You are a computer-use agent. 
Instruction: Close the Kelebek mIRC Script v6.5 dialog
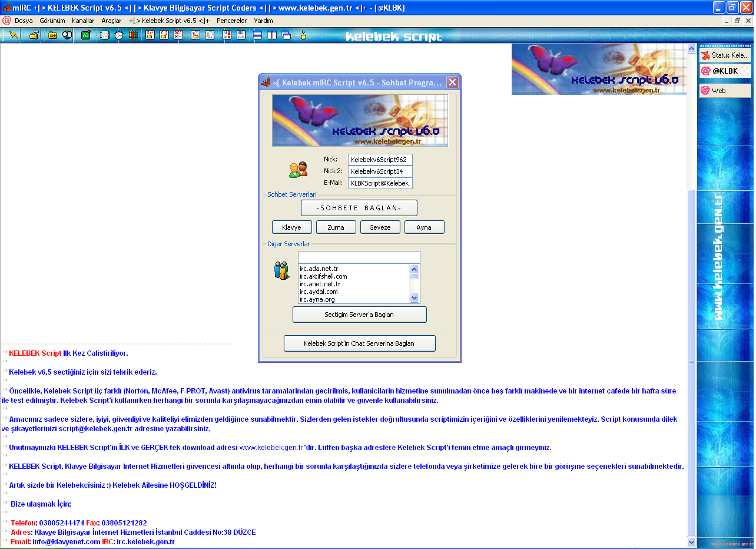click(452, 82)
